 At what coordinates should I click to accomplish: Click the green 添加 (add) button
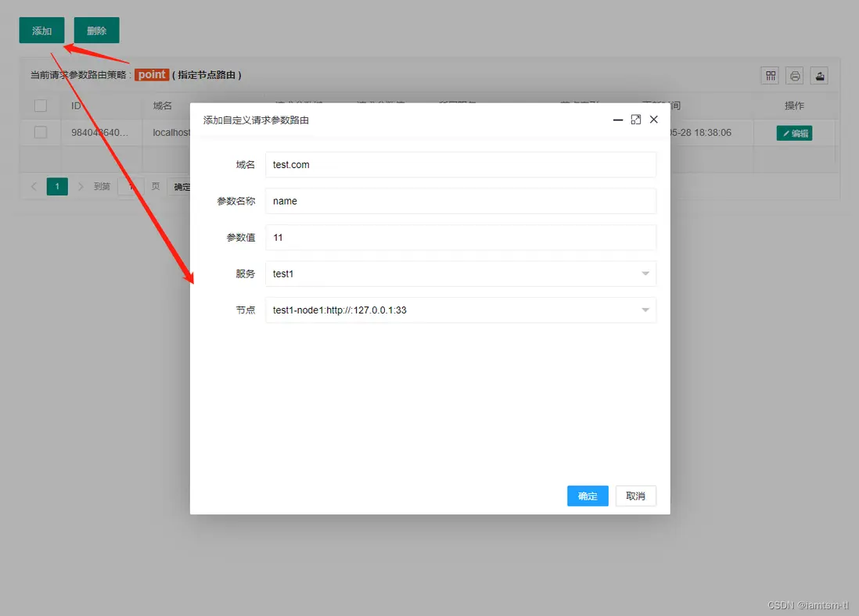[41, 30]
